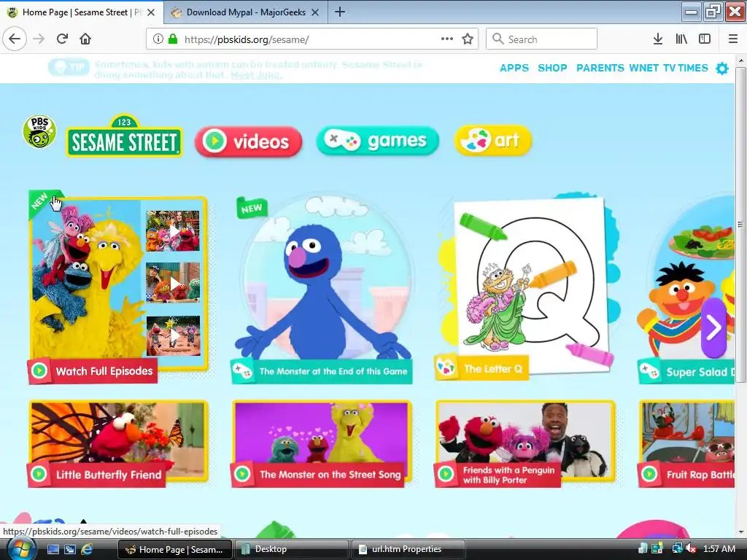Click the blue settings gear icon
The height and width of the screenshot is (560, 747).
pos(722,69)
